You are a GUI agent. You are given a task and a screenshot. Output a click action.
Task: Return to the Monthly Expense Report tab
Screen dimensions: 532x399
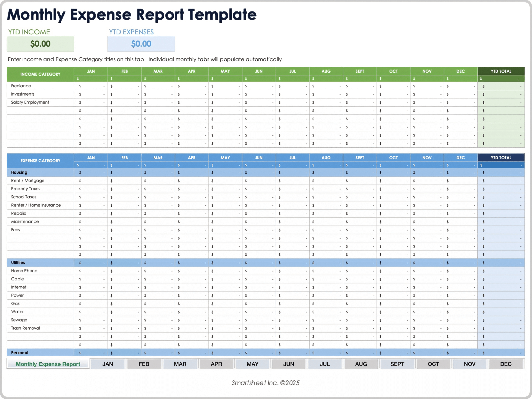click(48, 364)
